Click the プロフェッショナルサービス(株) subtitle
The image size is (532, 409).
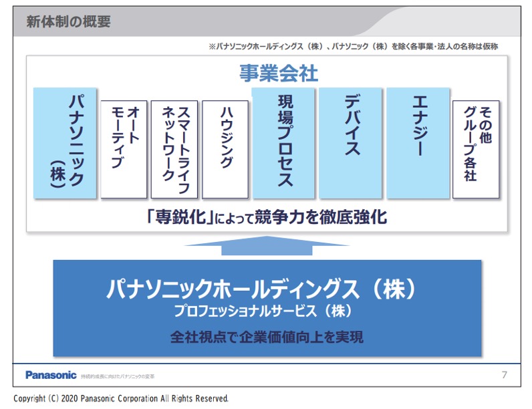click(x=263, y=311)
